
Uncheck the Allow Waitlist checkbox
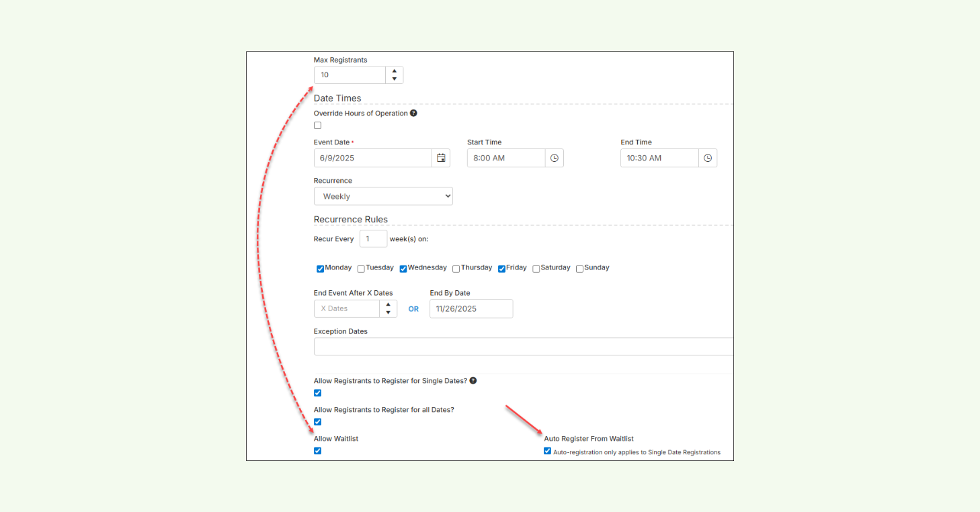(317, 451)
